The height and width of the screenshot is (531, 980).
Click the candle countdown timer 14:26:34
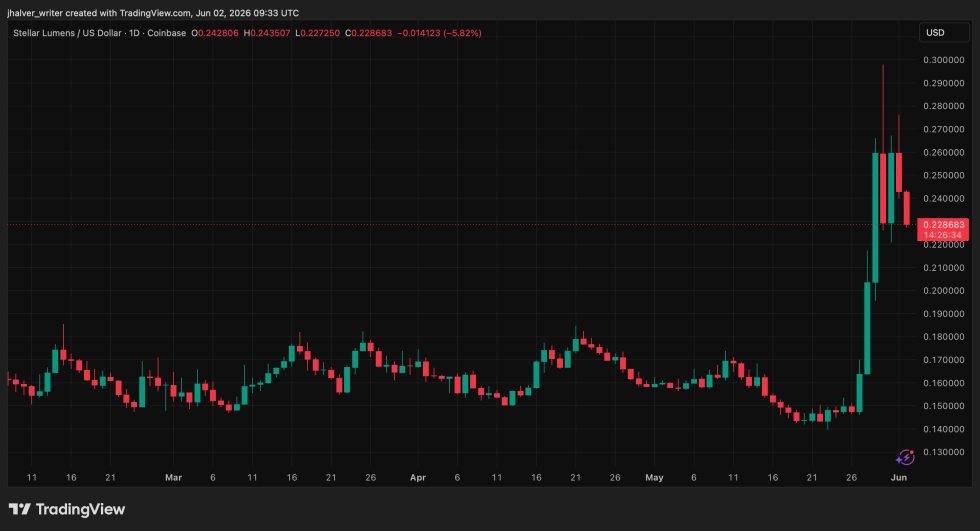(x=944, y=236)
